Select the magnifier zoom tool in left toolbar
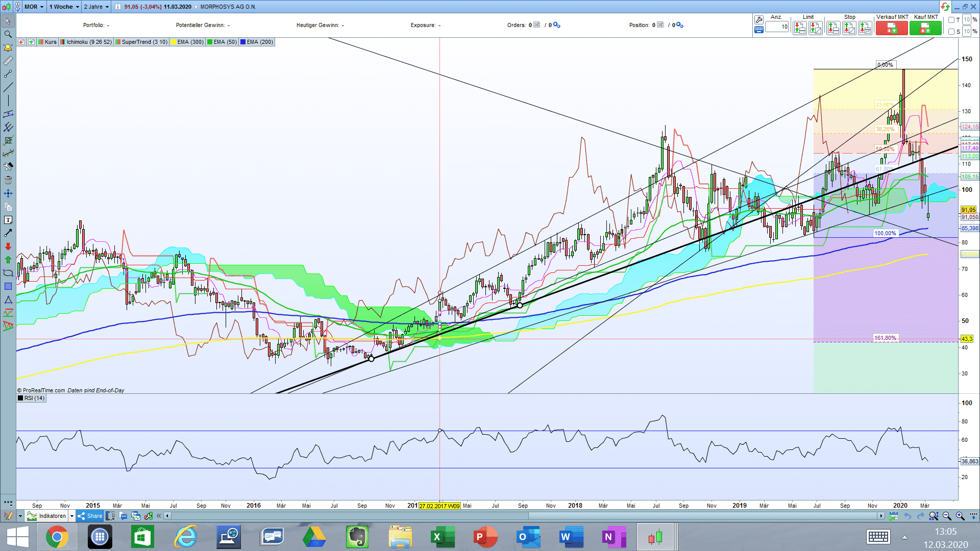Viewport: 980px width, 551px height. [8, 34]
